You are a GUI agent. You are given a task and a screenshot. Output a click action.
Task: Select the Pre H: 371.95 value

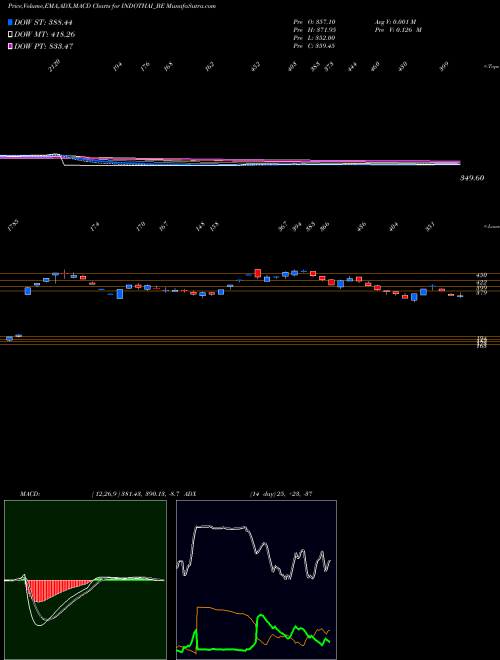(x=314, y=30)
